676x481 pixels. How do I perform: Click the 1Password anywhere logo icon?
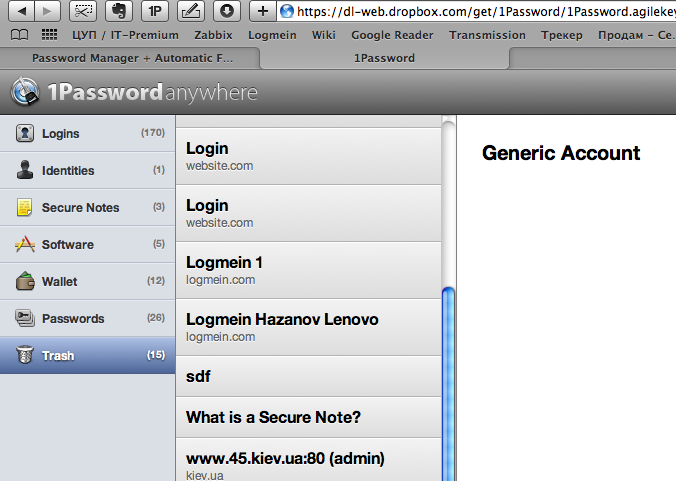pos(25,91)
